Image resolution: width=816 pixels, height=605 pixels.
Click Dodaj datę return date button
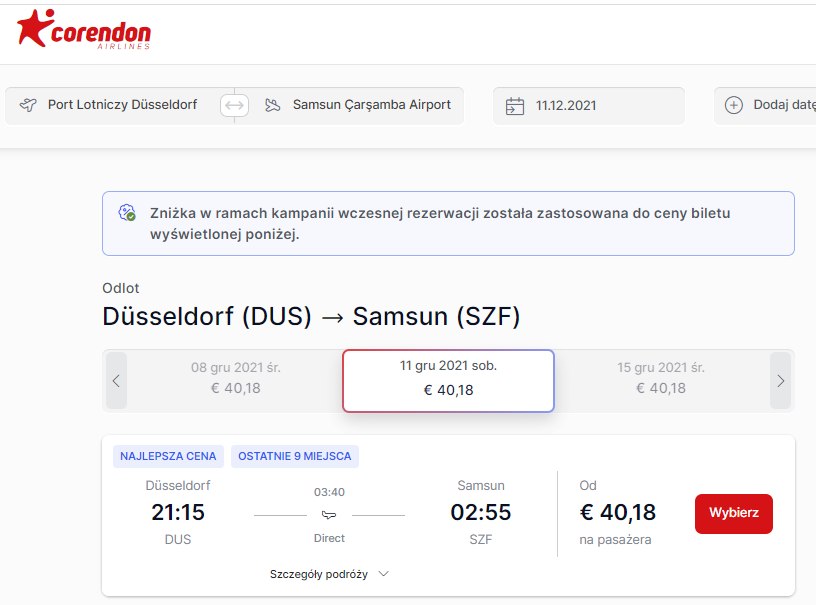[x=766, y=106]
